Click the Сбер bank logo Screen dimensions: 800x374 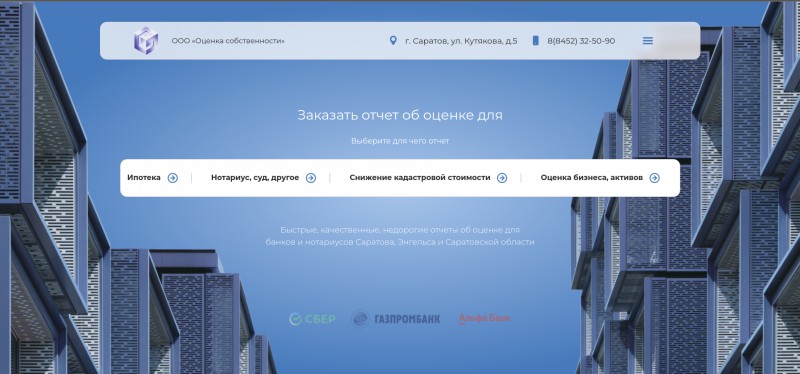point(312,319)
